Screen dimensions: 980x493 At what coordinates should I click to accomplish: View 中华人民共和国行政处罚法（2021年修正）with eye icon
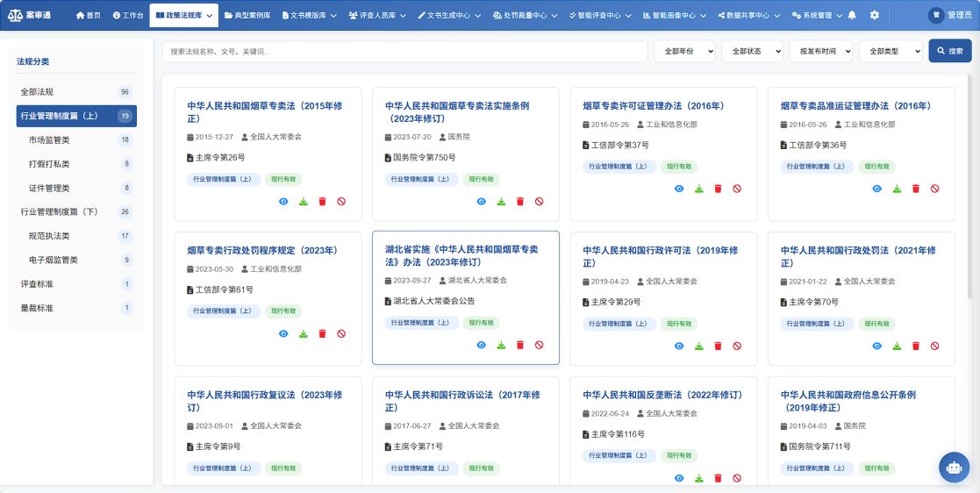876,347
